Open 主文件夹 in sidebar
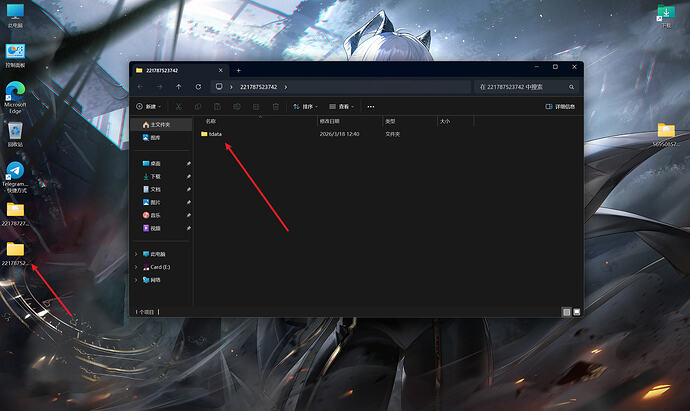Screen dimensions: 690x411 [161, 125]
